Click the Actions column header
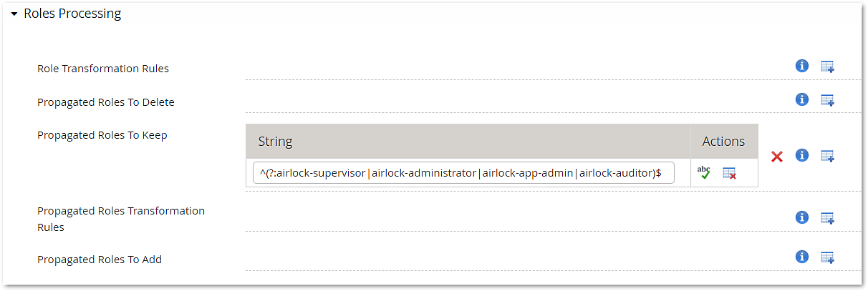 [724, 141]
